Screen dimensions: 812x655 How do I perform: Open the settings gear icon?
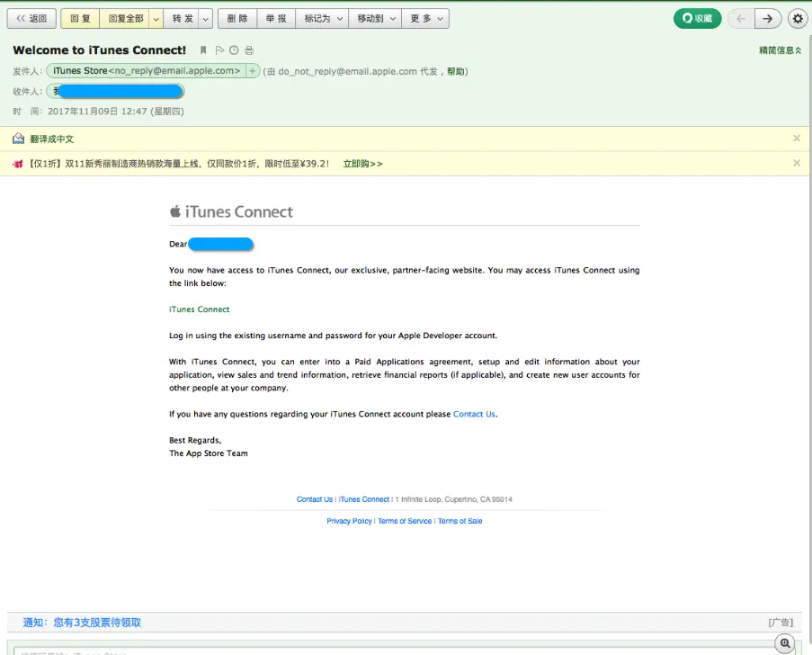point(798,19)
